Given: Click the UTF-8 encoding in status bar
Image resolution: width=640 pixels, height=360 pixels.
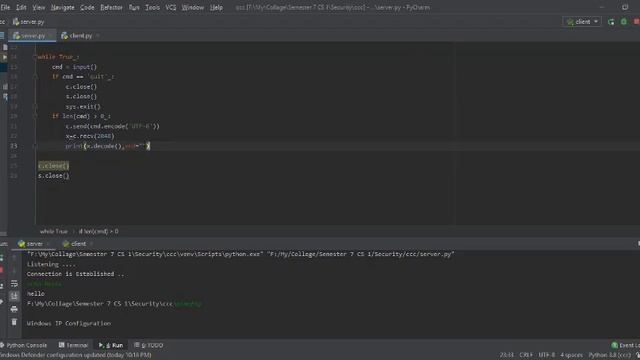Looking at the screenshot, I should tap(547, 355).
